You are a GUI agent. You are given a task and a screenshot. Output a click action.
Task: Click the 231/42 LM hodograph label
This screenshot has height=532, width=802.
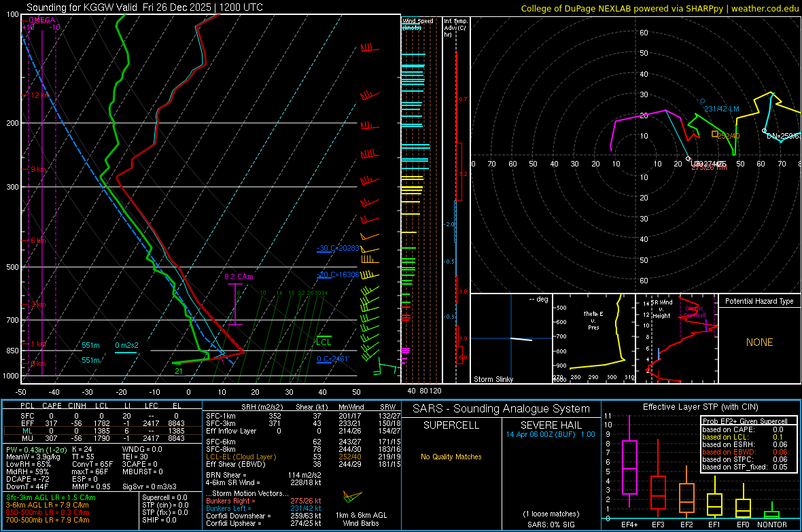[722, 109]
